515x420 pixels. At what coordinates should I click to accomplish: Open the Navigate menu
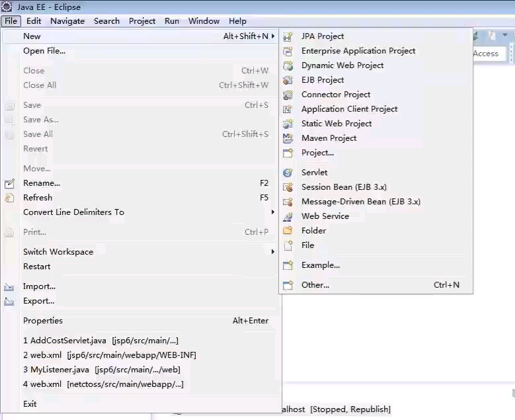click(x=67, y=21)
